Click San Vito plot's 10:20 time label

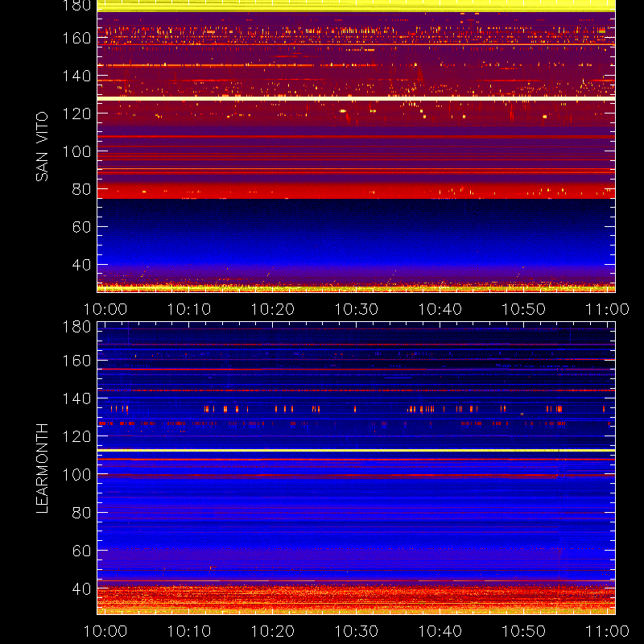click(273, 309)
